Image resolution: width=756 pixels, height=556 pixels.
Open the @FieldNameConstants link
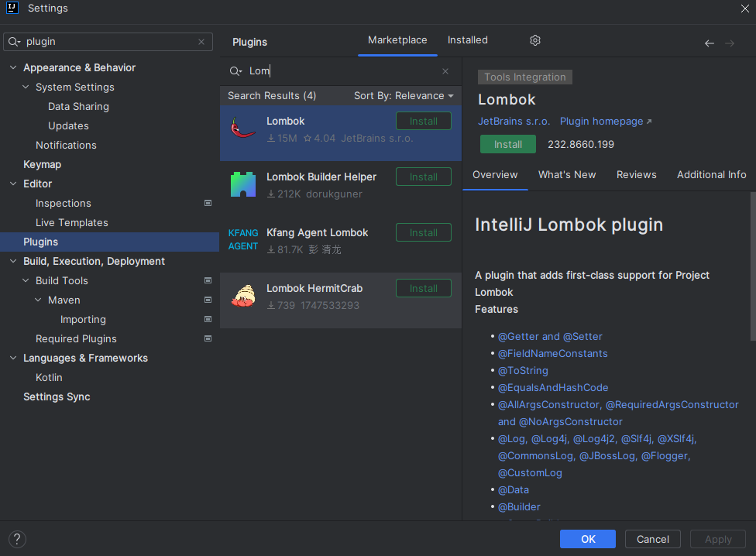[x=552, y=354]
